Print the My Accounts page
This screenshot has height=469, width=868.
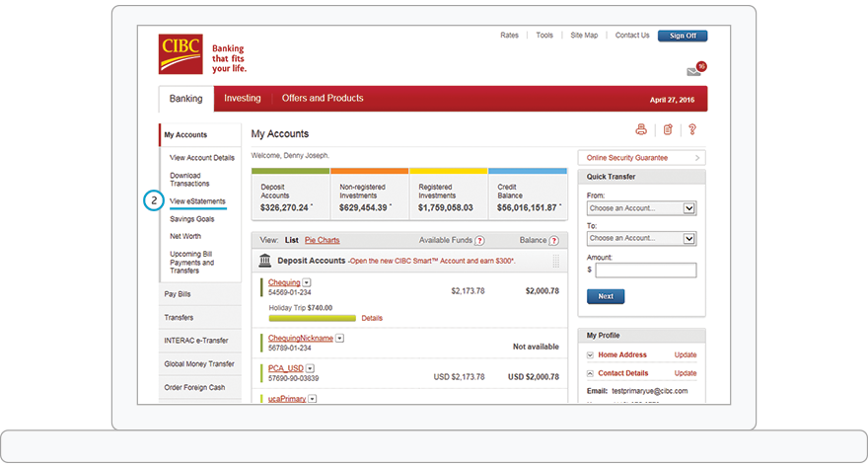point(641,129)
